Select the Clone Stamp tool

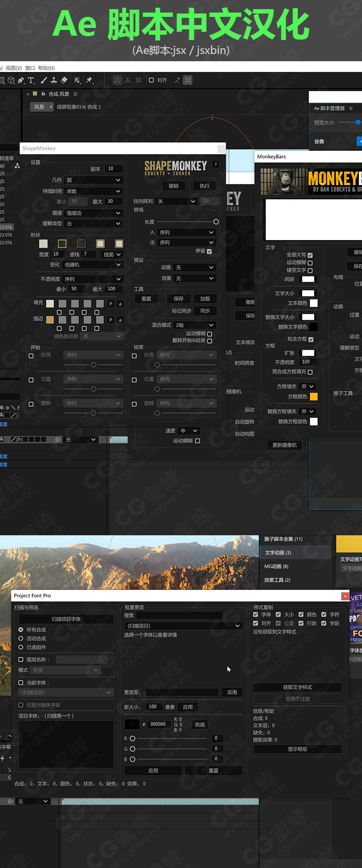(54, 81)
